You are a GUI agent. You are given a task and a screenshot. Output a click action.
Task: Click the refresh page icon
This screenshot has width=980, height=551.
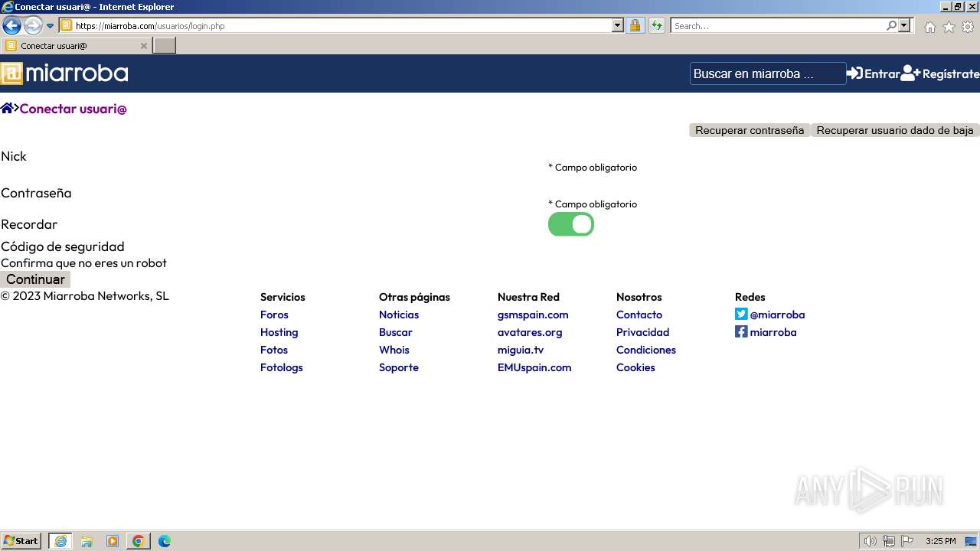(657, 26)
